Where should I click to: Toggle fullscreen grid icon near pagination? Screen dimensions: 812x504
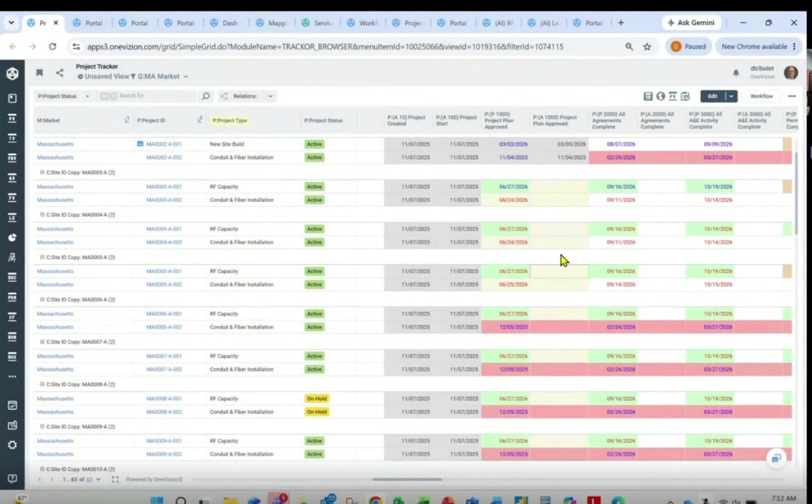pos(116,480)
